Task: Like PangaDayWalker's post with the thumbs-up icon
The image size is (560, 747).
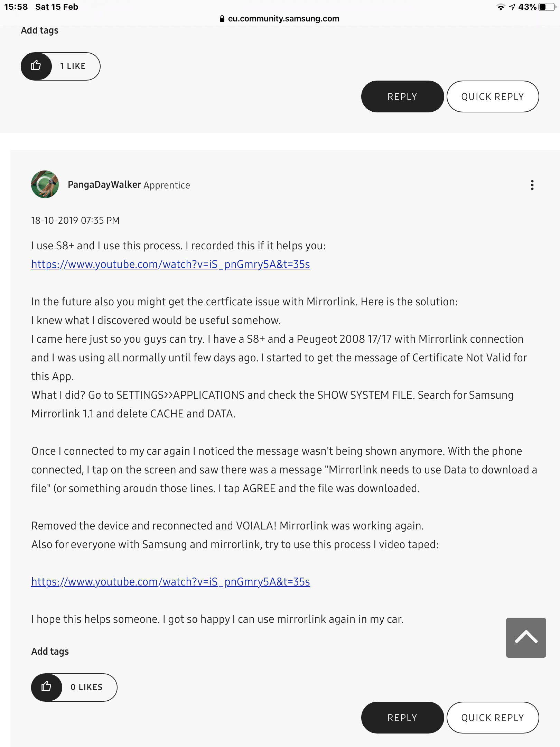Action: pos(47,687)
